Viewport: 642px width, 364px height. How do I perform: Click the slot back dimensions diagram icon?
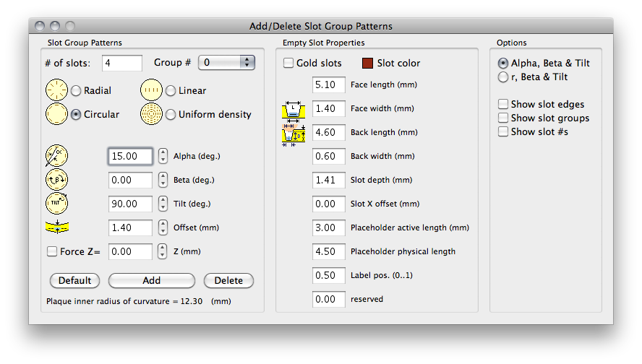(x=293, y=135)
